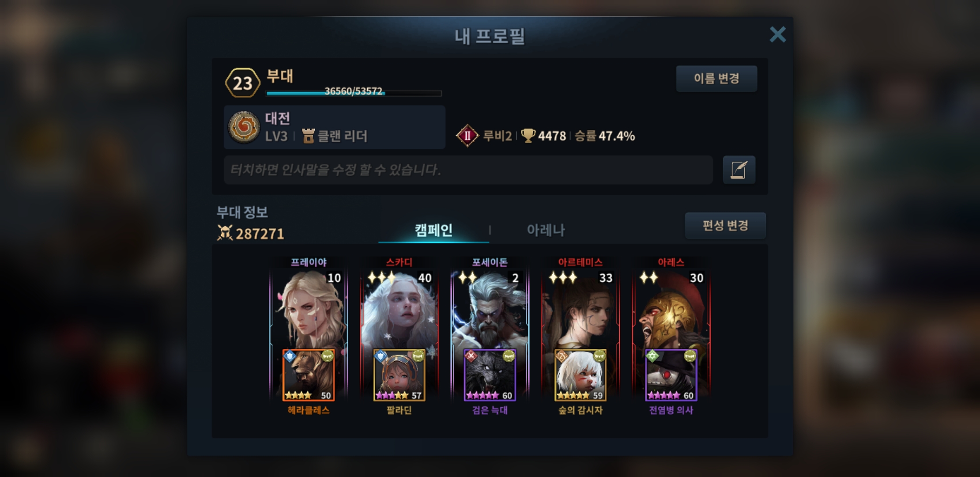
Task: Close the 내 프로필 window
Action: tap(777, 34)
